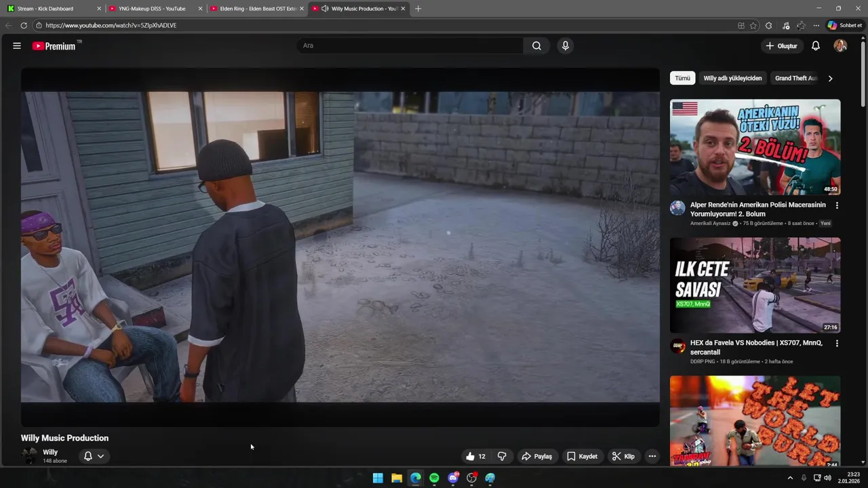Click the Klip clip button
Viewport: 868px width, 488px height.
(x=623, y=456)
